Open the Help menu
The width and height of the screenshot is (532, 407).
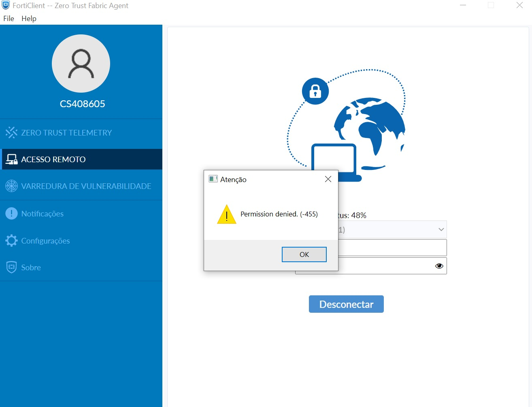29,18
